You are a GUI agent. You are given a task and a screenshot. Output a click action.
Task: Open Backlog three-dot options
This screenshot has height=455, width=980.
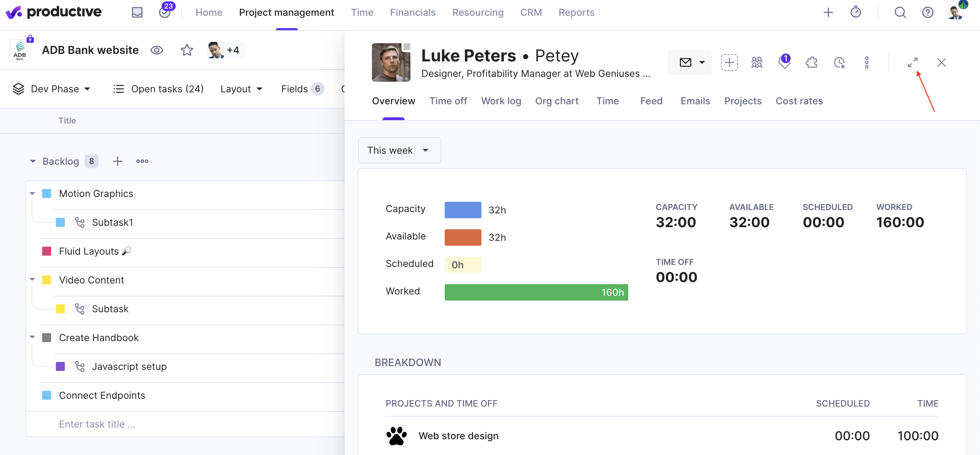point(142,161)
